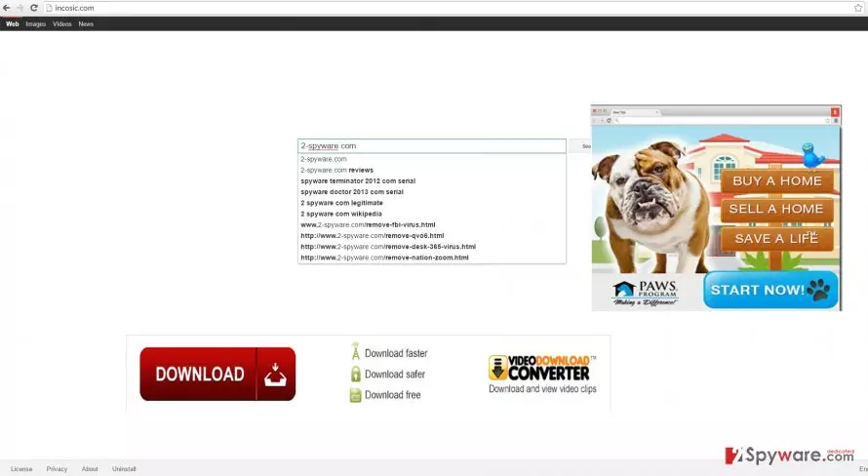Bookmark the page with the star icon
The image size is (868, 476).
(858, 8)
